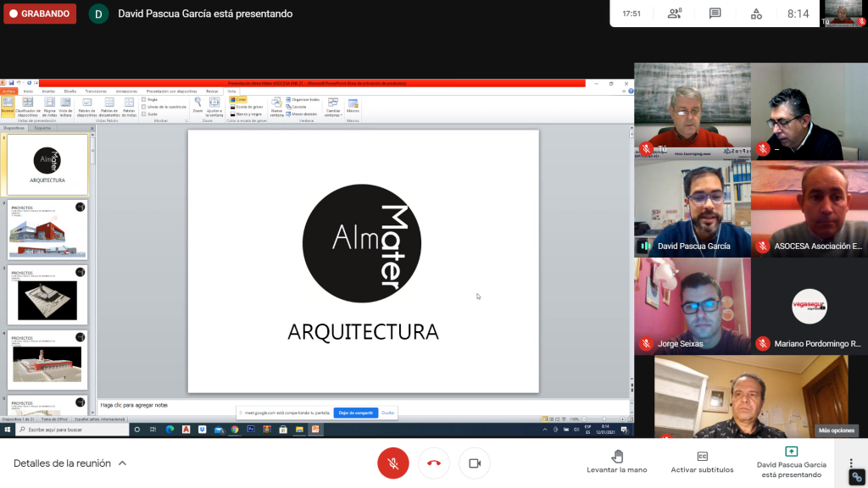
Task: Switch to the Insertar ribbon tab
Action: pos(48,91)
